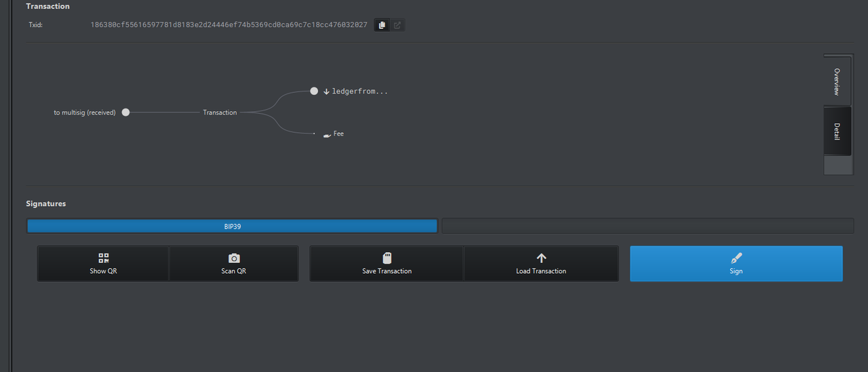Sign the transaction with pen button
Viewport: 868px width, 372px height.
736,264
